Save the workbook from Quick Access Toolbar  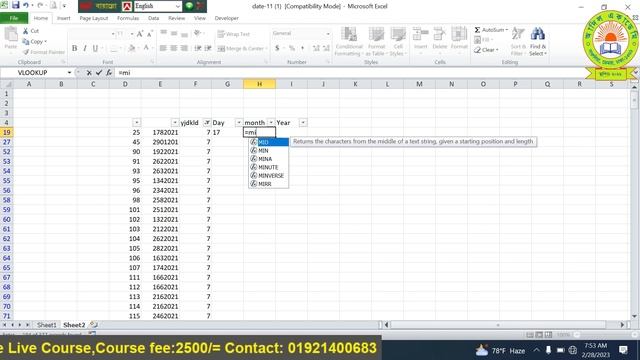(x=16, y=5)
